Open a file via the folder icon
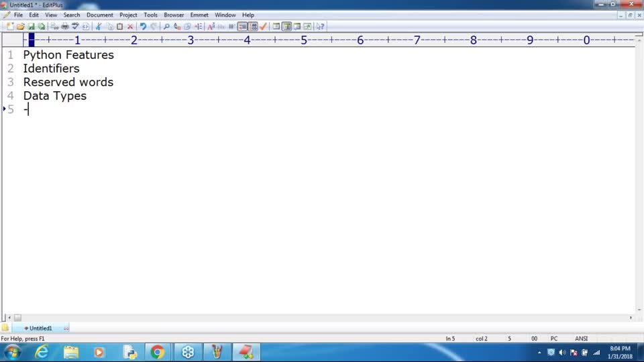The height and width of the screenshot is (362, 644). tap(21, 27)
